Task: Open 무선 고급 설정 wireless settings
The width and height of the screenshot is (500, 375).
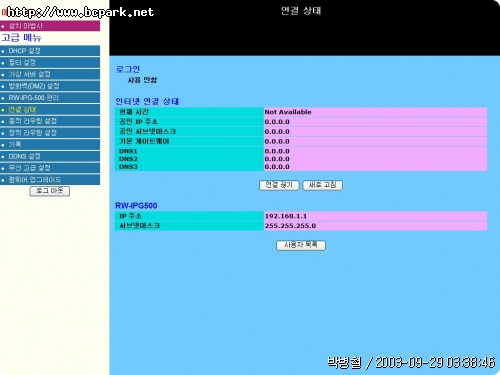Action: 50,168
